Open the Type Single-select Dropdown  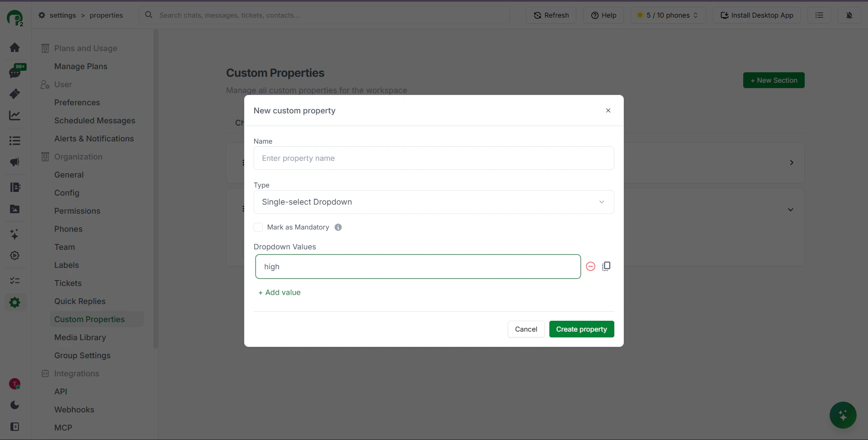(x=434, y=202)
